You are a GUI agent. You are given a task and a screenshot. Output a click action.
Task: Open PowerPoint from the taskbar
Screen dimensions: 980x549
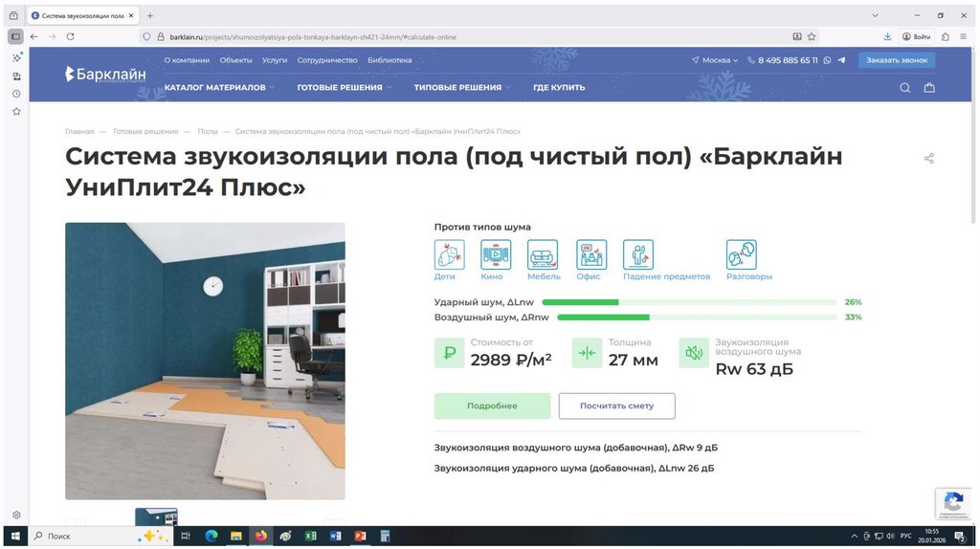pyautogui.click(x=360, y=536)
